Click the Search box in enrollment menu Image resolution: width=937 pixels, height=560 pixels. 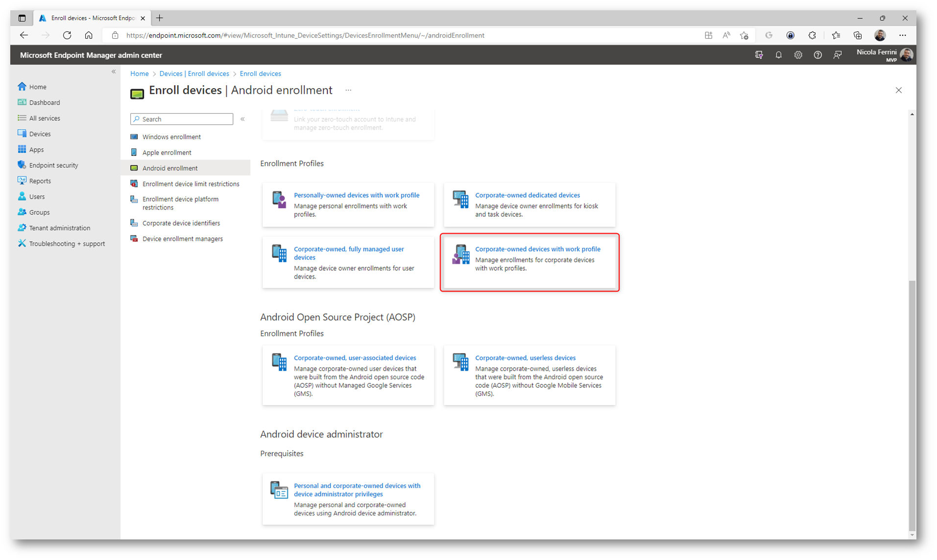pos(182,119)
